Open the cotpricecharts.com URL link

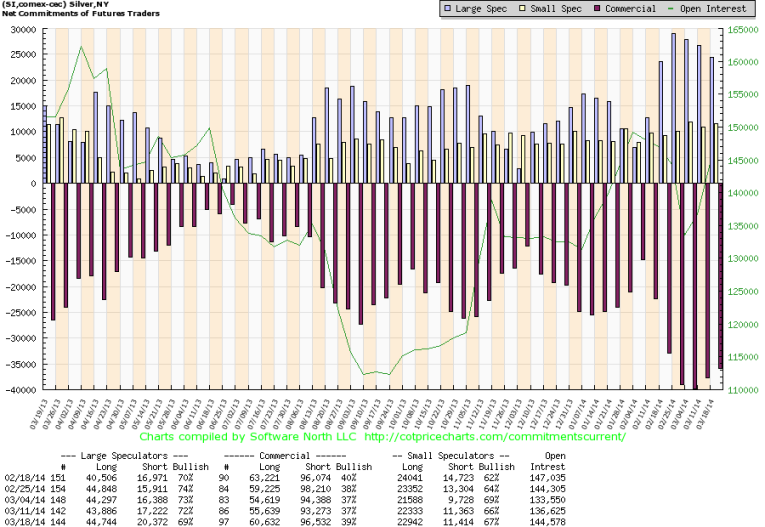coord(495,437)
